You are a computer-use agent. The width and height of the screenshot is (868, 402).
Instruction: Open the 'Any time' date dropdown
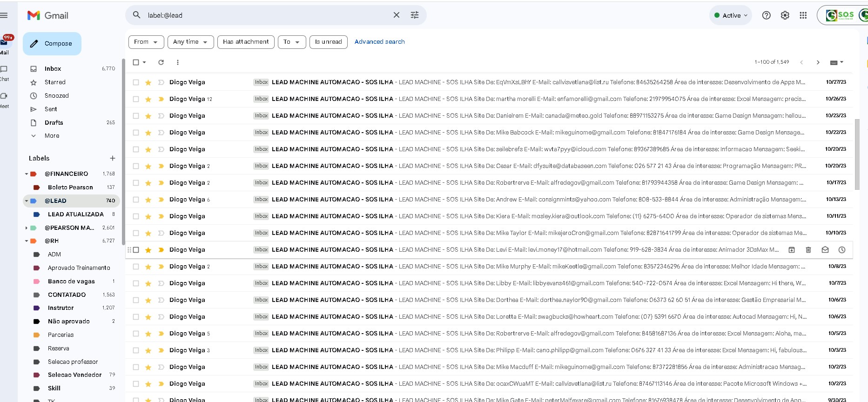190,42
